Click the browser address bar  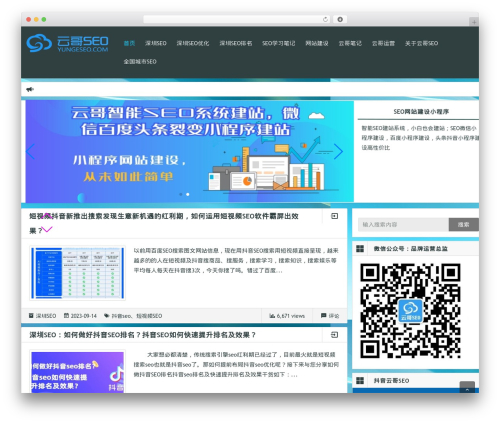tap(237, 19)
